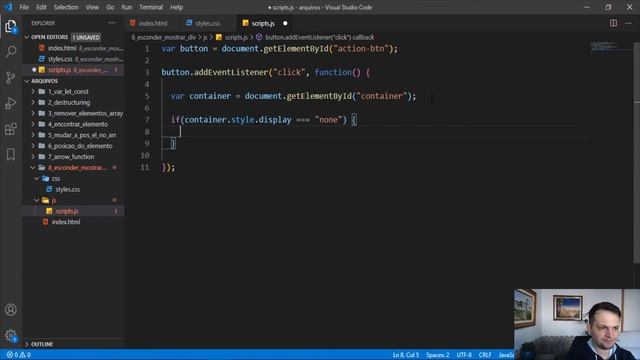The width and height of the screenshot is (640, 360).
Task: Open the Source Control view
Action: (11, 77)
